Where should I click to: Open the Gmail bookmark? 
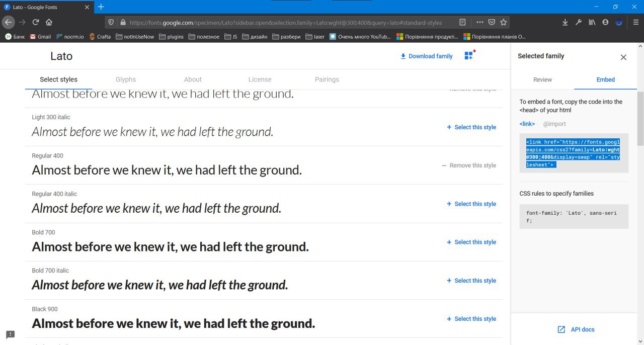click(40, 37)
